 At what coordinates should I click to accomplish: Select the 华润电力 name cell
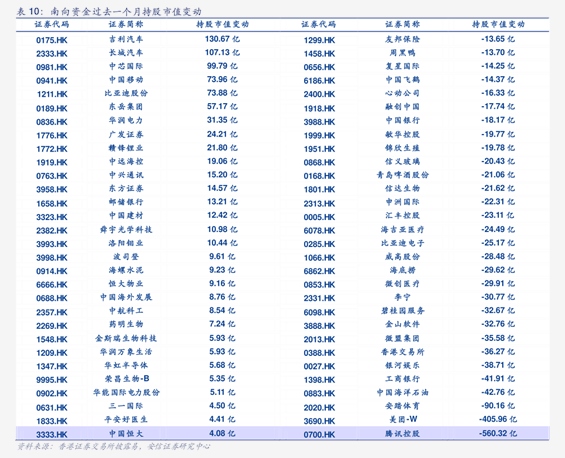[126, 120]
